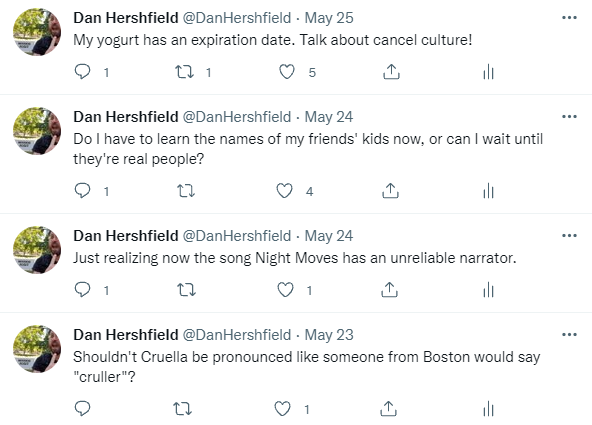Open Dan Hershfield profile from the yogurt tweet
The image size is (592, 425).
click(x=126, y=18)
